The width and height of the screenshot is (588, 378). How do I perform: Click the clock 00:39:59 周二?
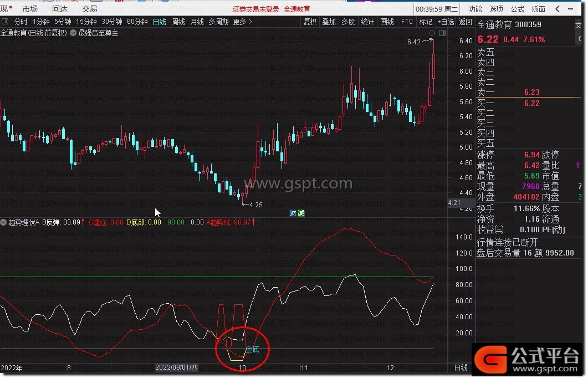pyautogui.click(x=437, y=9)
